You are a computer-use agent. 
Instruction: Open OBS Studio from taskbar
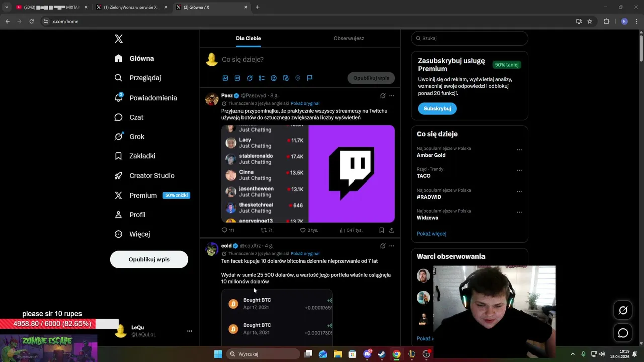pos(427,354)
